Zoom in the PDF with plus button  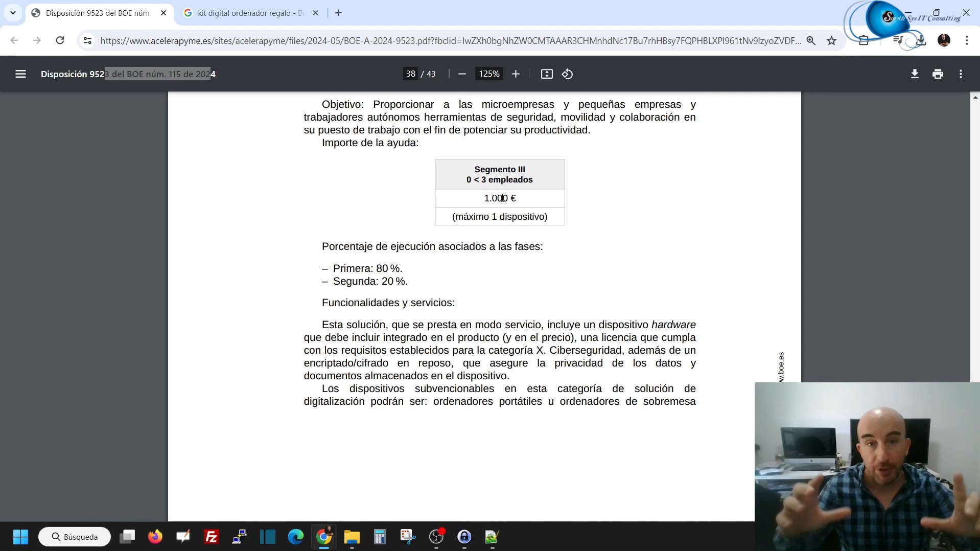point(516,74)
